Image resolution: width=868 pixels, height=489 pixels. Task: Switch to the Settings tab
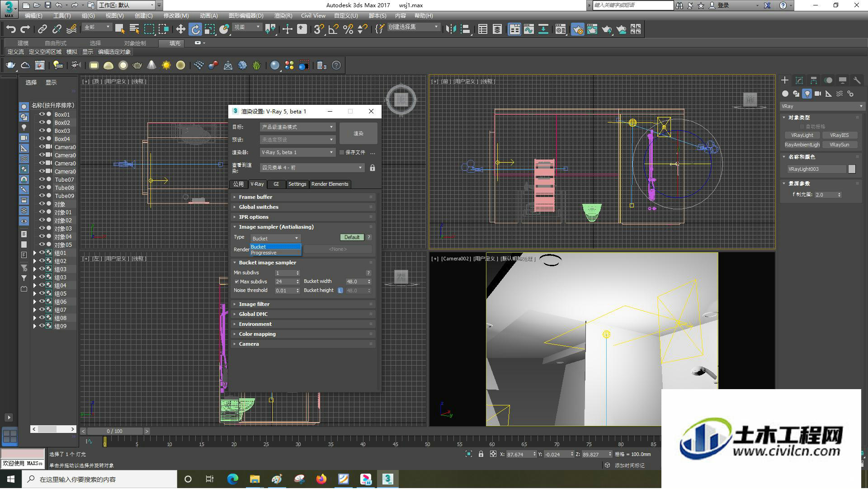[297, 184]
